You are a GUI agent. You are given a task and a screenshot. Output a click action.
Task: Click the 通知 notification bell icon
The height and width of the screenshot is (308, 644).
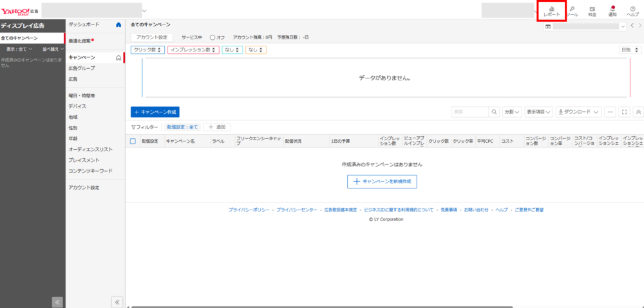612,11
